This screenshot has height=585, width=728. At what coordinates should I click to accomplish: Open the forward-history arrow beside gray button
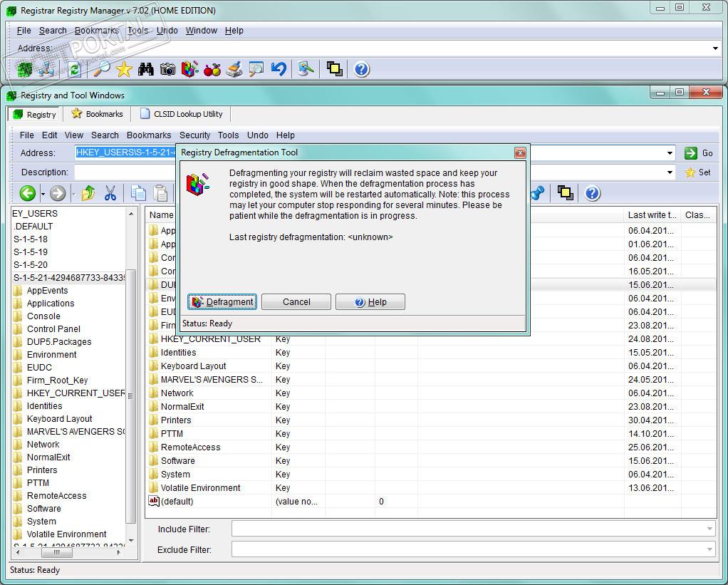[73, 194]
